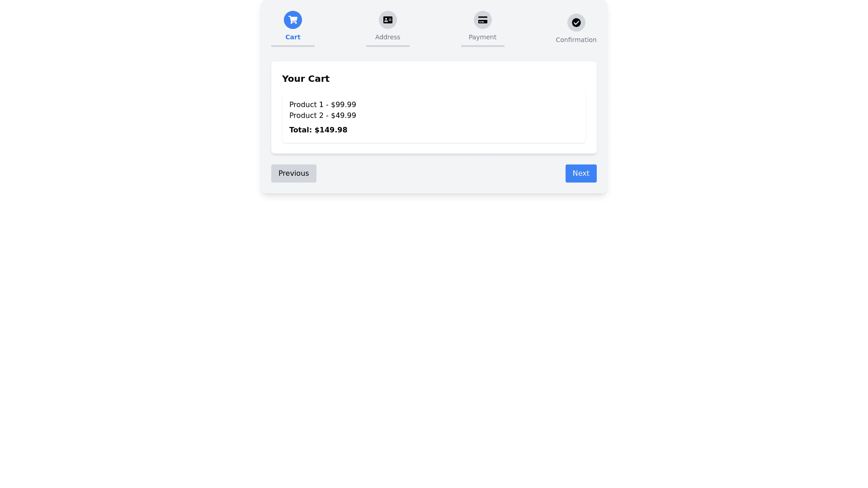Click the progress bar under Payment
The image size is (868, 488).
[x=482, y=46]
